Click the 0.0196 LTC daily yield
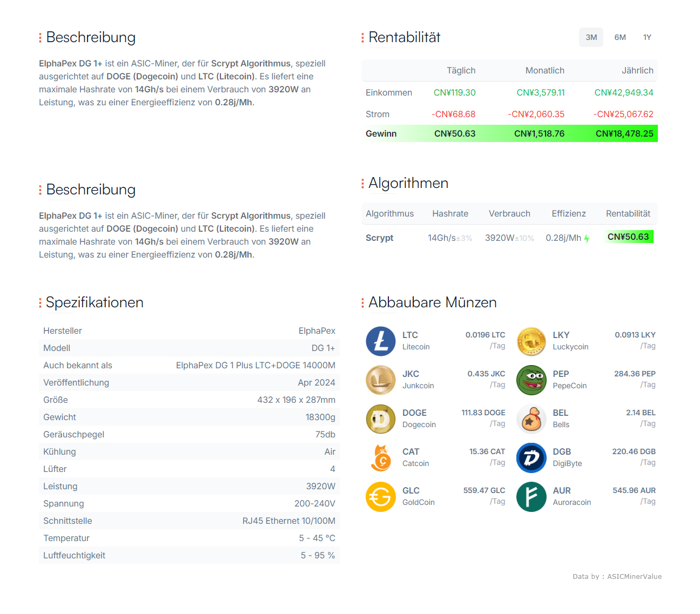 click(x=485, y=335)
